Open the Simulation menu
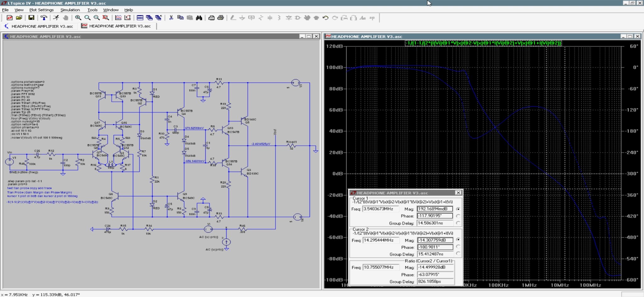 click(x=70, y=10)
